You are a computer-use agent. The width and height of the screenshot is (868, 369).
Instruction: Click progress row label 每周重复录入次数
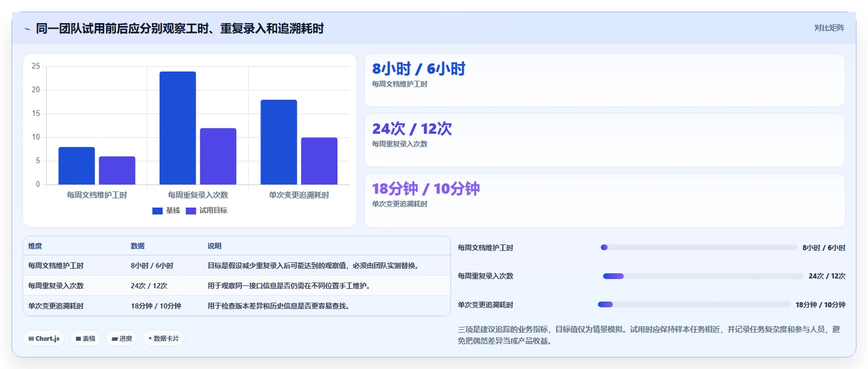click(486, 276)
